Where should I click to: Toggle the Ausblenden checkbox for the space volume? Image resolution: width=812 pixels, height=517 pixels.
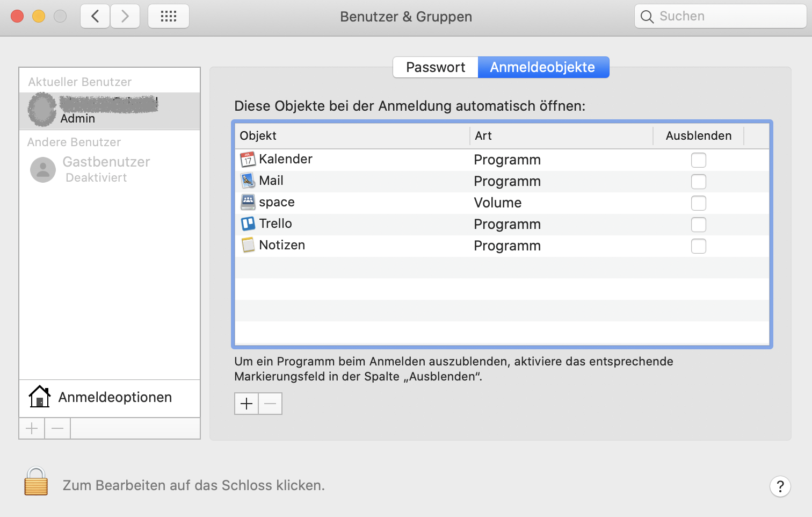coord(698,203)
